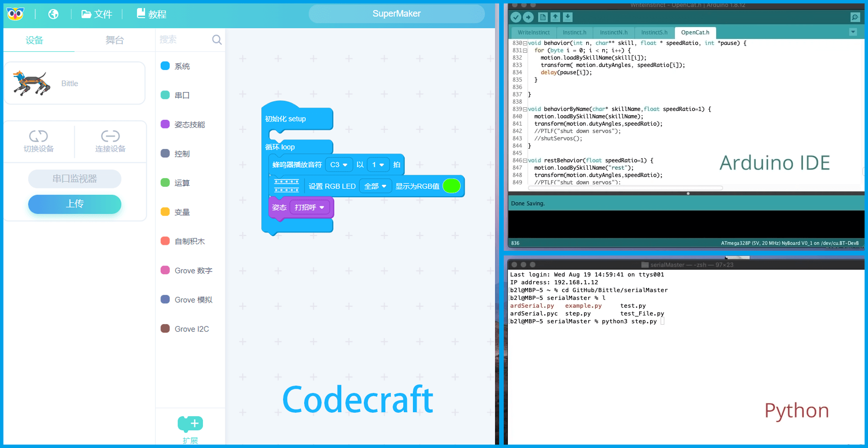Open the 扩展 extensions button
This screenshot has height=448, width=868.
(190, 430)
